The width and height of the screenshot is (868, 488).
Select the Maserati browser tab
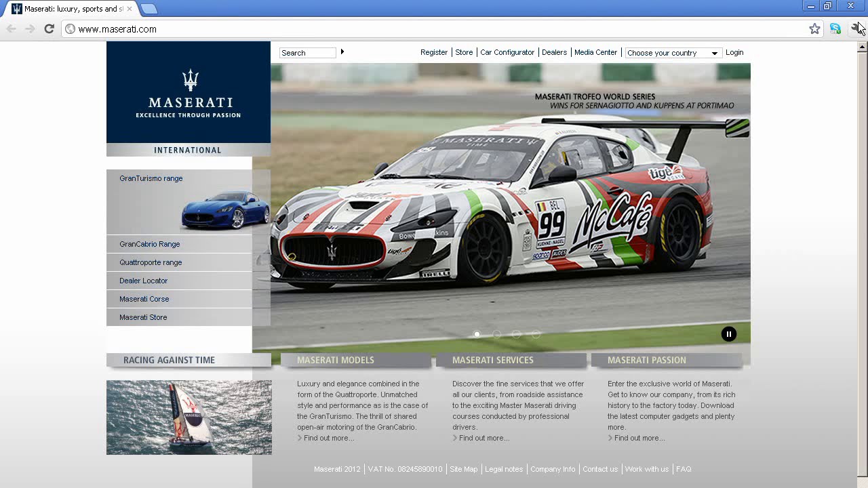[x=71, y=9]
